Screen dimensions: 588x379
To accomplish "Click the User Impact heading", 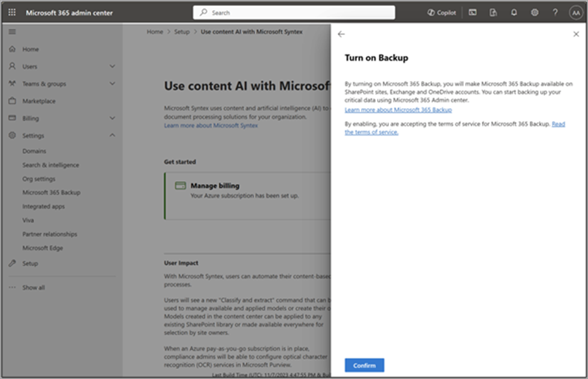I will pyautogui.click(x=181, y=263).
